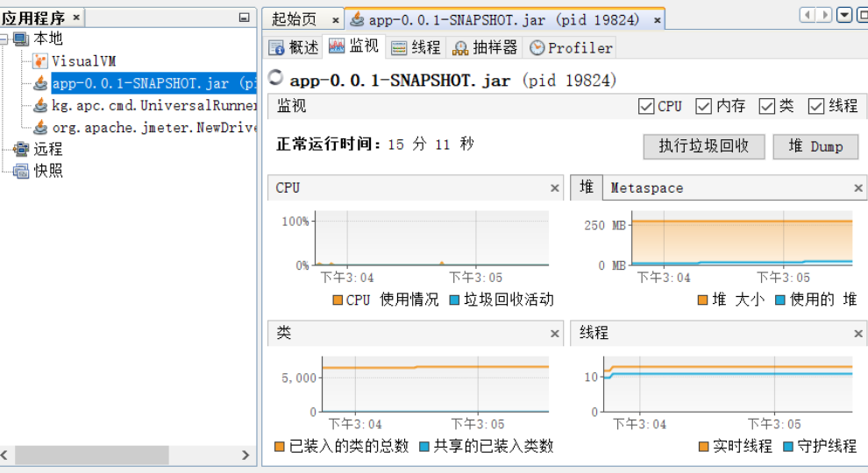This screenshot has width=868, height=473.
Task: Click the app-0.0.1-SNAPSHOT.jar Java icon in tree
Action: tap(39, 83)
